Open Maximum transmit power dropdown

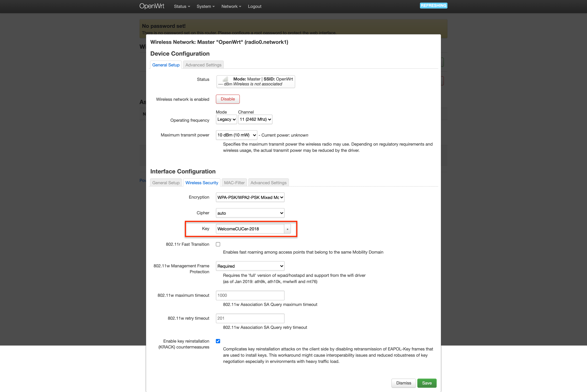(236, 135)
